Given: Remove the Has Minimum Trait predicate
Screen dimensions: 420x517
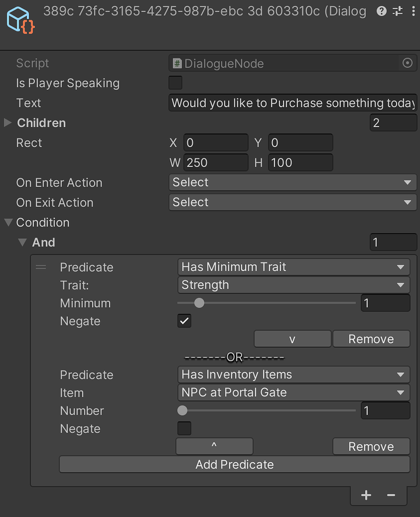Looking at the screenshot, I should pos(371,339).
